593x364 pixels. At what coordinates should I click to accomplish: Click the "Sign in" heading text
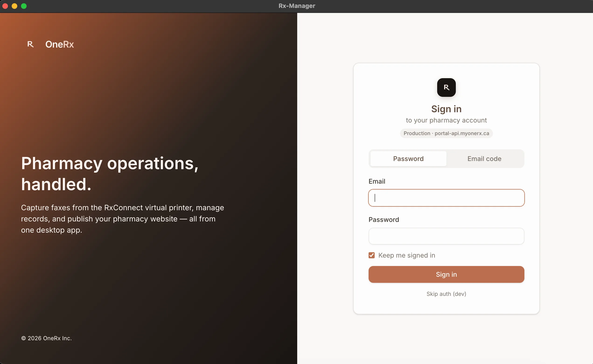(x=446, y=109)
